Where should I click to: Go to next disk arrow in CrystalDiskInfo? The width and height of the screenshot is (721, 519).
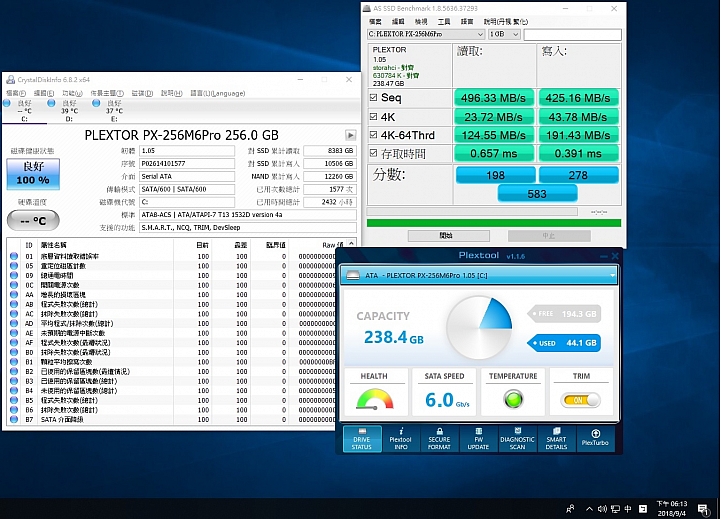click(350, 135)
